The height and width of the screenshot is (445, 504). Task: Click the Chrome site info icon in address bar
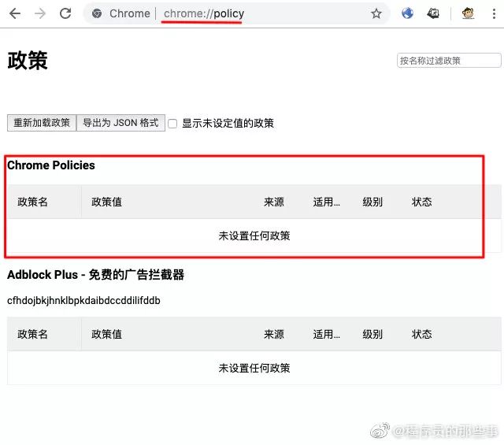click(x=97, y=13)
